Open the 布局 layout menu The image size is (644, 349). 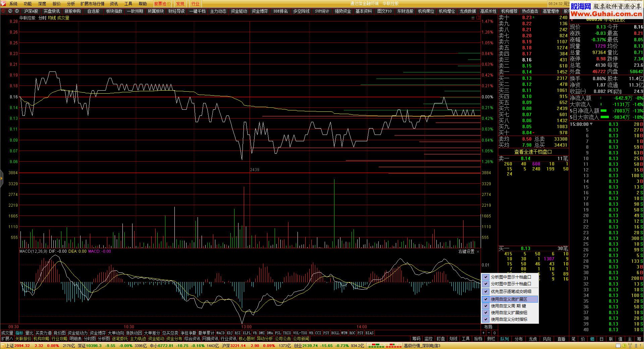pos(488,327)
